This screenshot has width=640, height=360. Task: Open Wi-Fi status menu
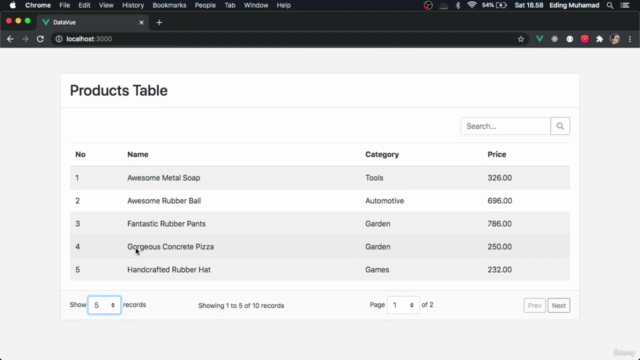pos(472,5)
